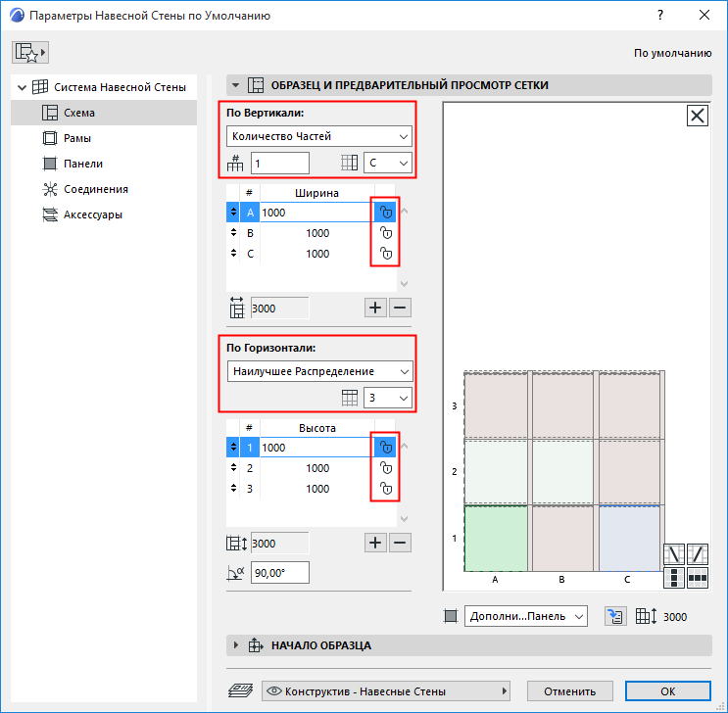This screenshot has width=728, height=713.
Task: Toggle the lock for column A width
Action: (386, 213)
